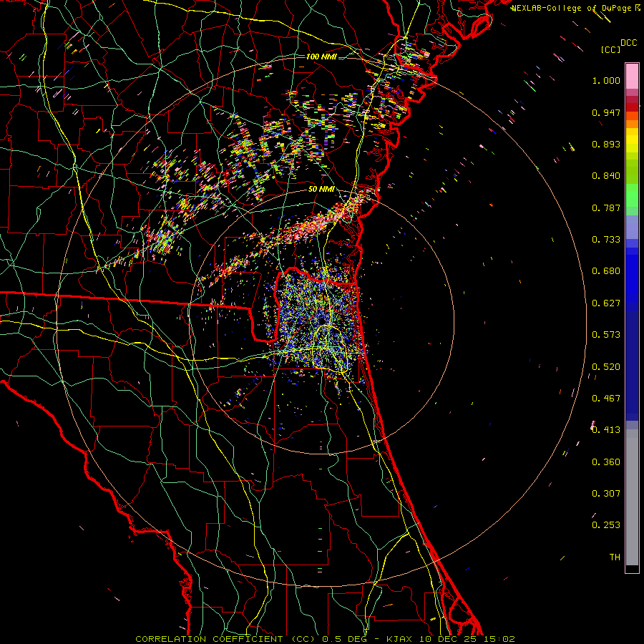Select the 0.627 scale value
The width and height of the screenshot is (644, 644).
(x=606, y=303)
